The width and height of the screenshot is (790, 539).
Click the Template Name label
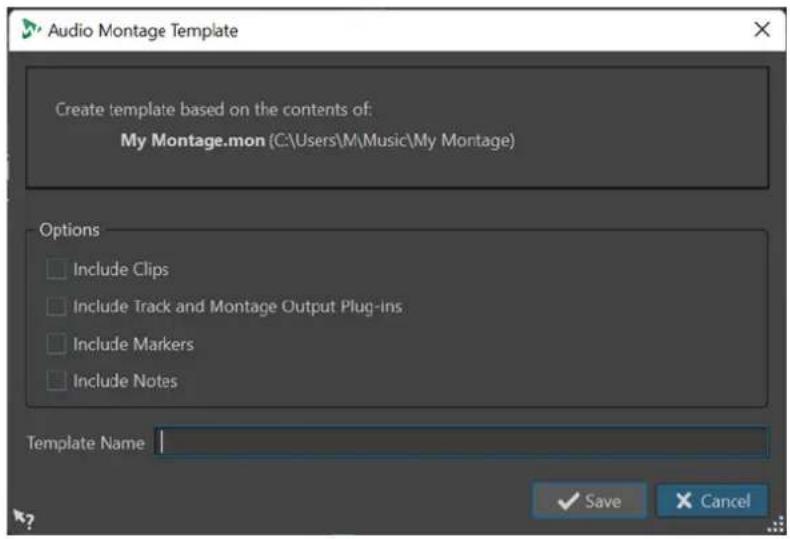point(86,443)
